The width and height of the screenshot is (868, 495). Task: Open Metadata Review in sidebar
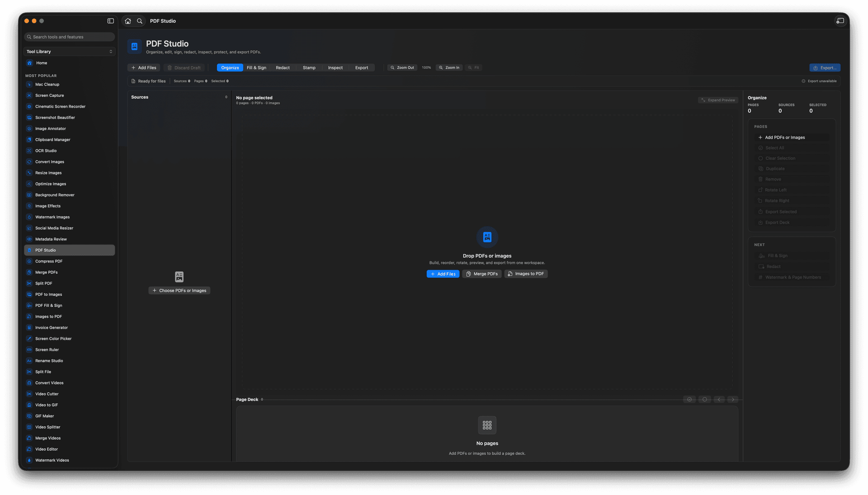tap(70, 239)
